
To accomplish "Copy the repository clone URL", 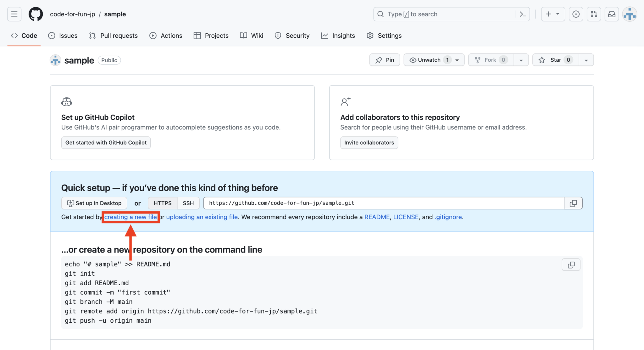I will coord(573,203).
